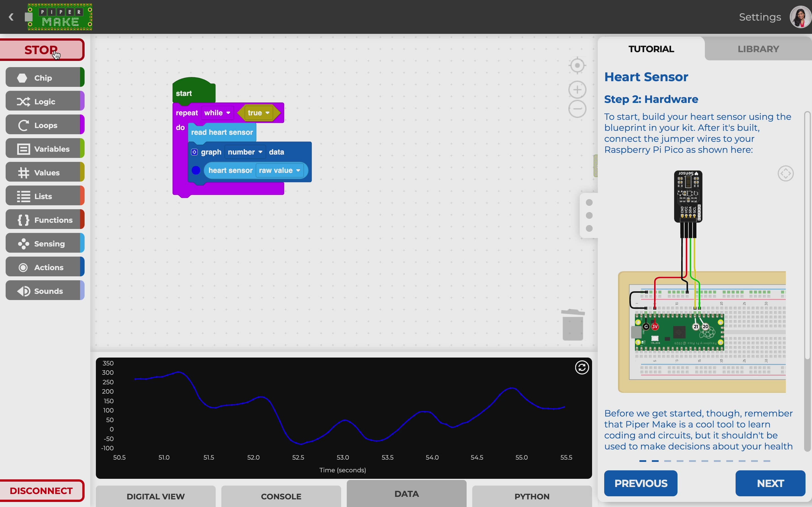The width and height of the screenshot is (812, 507).
Task: Click the blue graph color swatch
Action: tap(196, 171)
